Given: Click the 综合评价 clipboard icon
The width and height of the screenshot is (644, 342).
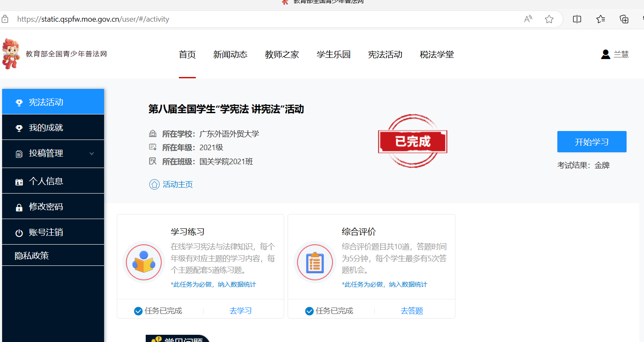Looking at the screenshot, I should pos(315,262).
